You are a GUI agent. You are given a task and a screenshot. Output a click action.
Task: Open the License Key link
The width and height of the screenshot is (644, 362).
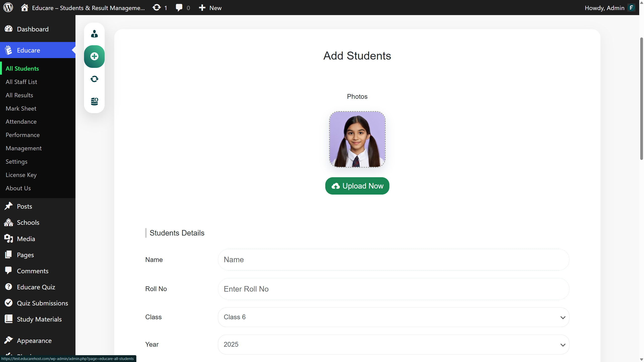[x=21, y=175]
